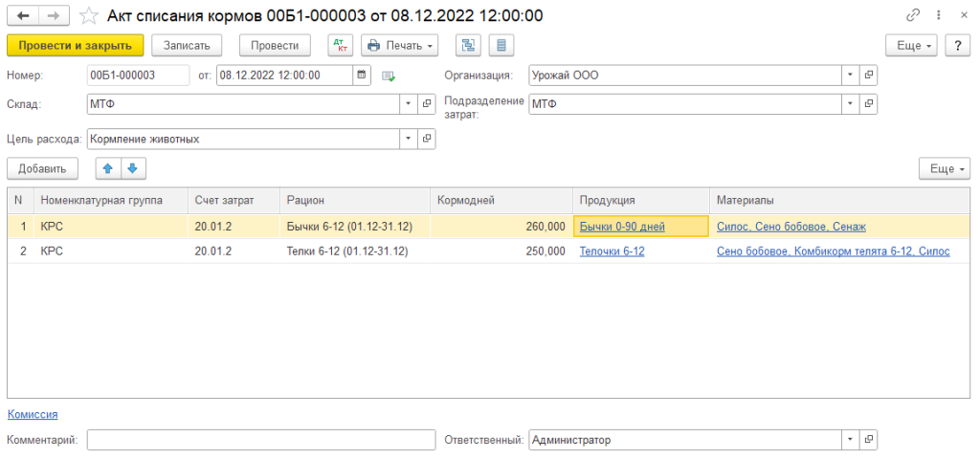
Task: Expand the Цель расхода dropdown
Action: click(408, 139)
